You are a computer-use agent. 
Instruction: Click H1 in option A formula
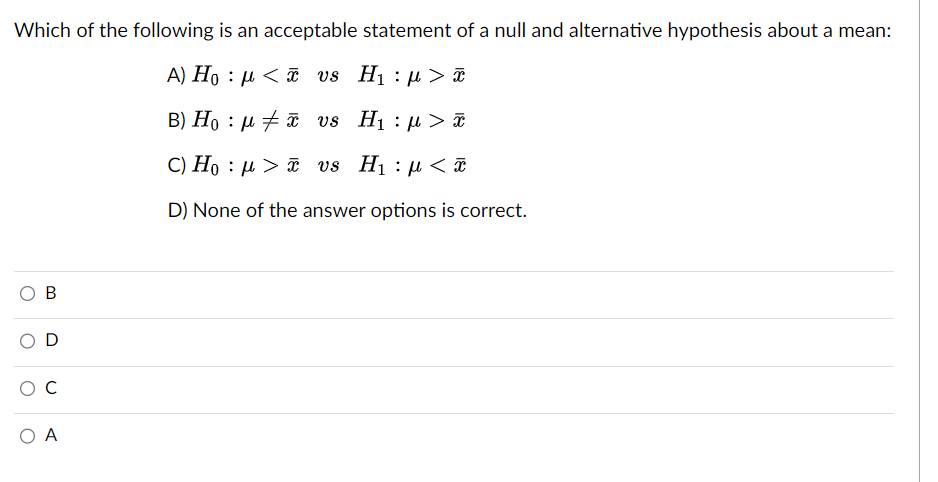373,76
